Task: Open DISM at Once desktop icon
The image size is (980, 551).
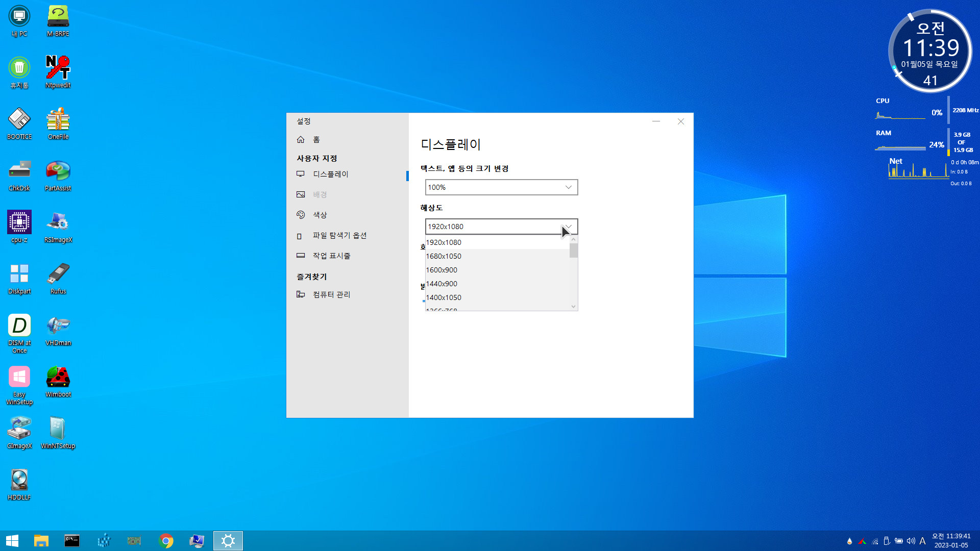Action: coord(19,334)
